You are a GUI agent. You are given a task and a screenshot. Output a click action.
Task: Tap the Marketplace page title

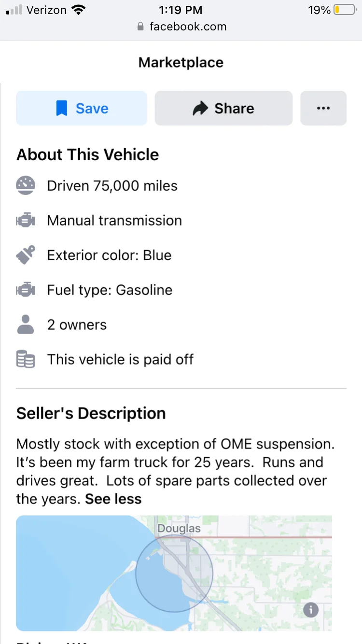(181, 62)
